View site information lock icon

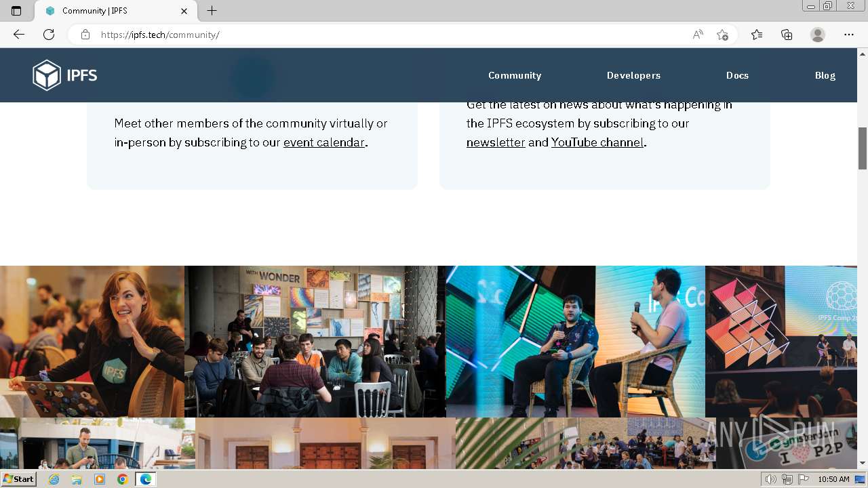point(85,35)
